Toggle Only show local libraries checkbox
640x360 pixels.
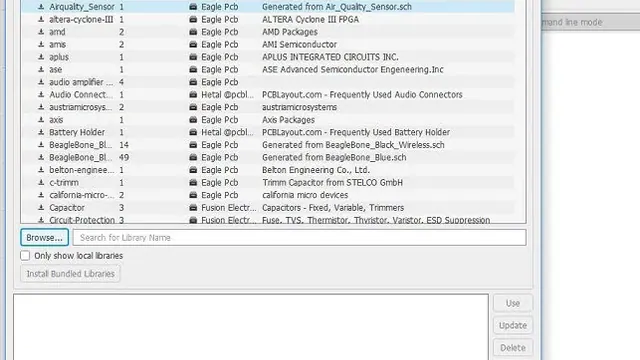pyautogui.click(x=25, y=256)
